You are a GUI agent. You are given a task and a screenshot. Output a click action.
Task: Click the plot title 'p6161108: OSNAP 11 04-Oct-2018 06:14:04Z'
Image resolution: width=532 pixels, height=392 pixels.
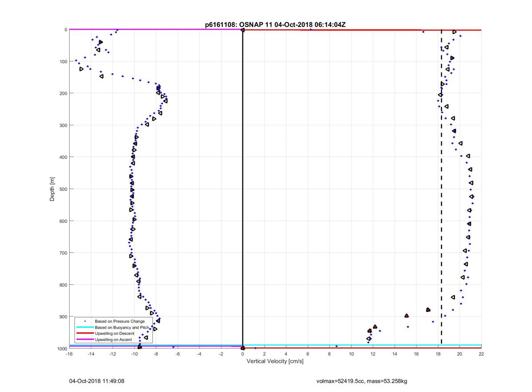coord(275,25)
